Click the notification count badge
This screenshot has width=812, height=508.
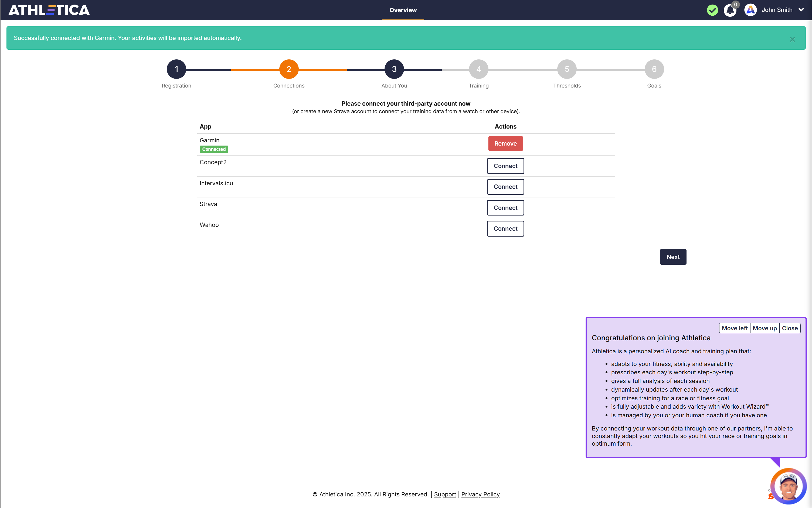coord(735,4)
